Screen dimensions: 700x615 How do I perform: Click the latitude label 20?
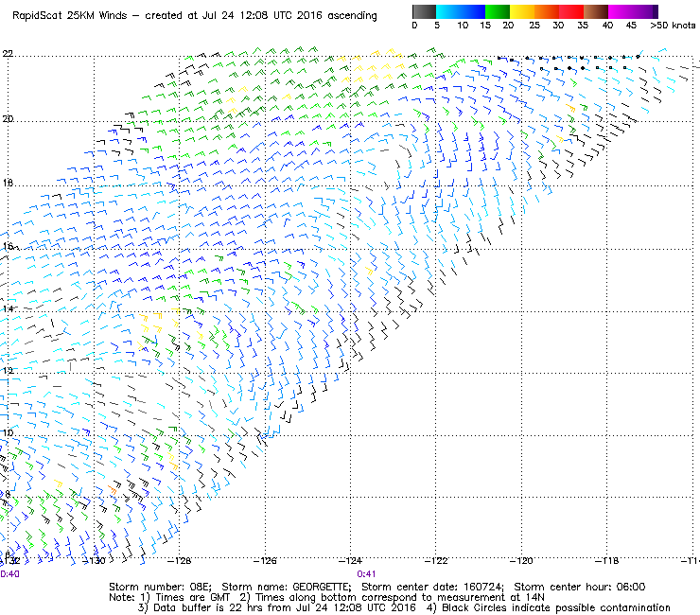click(x=8, y=119)
